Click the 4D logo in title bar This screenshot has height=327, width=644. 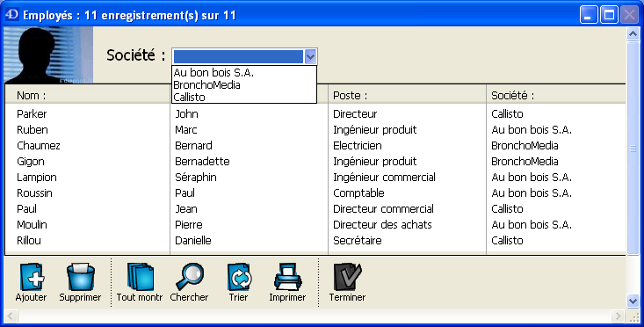click(x=11, y=15)
